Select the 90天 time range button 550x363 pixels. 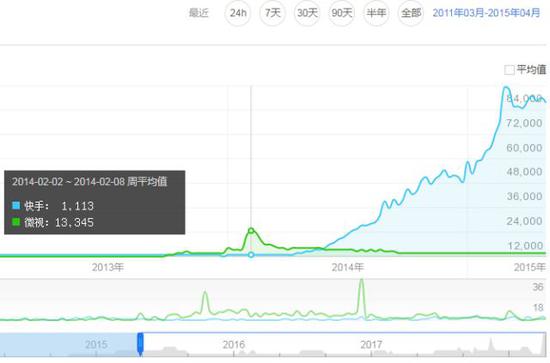(x=342, y=13)
